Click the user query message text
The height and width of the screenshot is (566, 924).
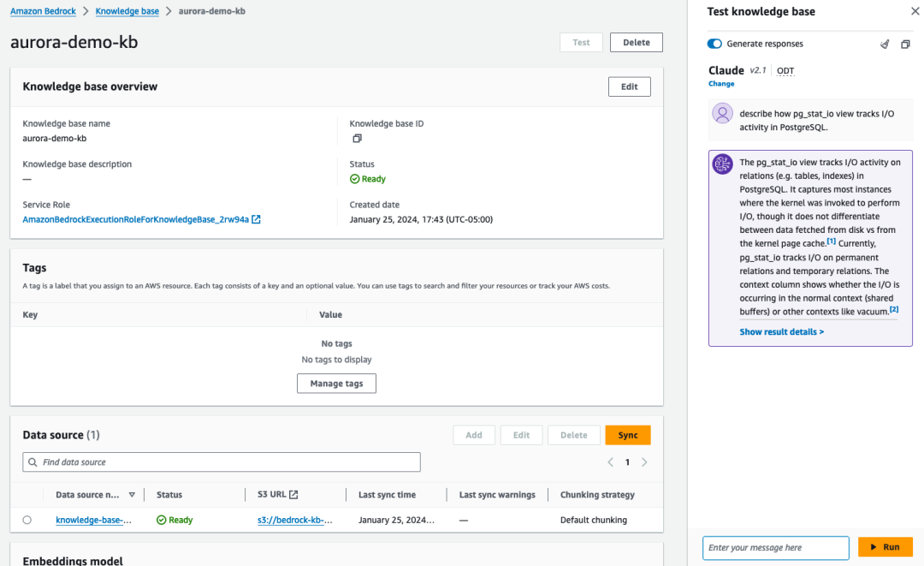(x=817, y=120)
